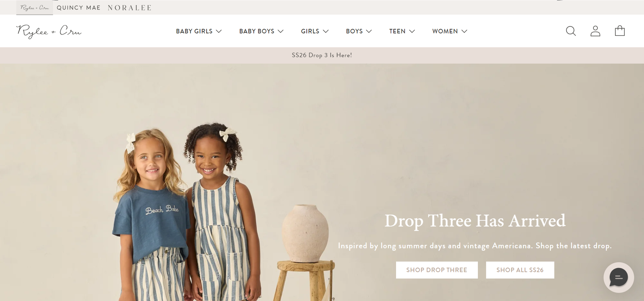Switch to Quincy Mae brand tab
Image resolution: width=644 pixels, height=301 pixels.
(x=79, y=8)
